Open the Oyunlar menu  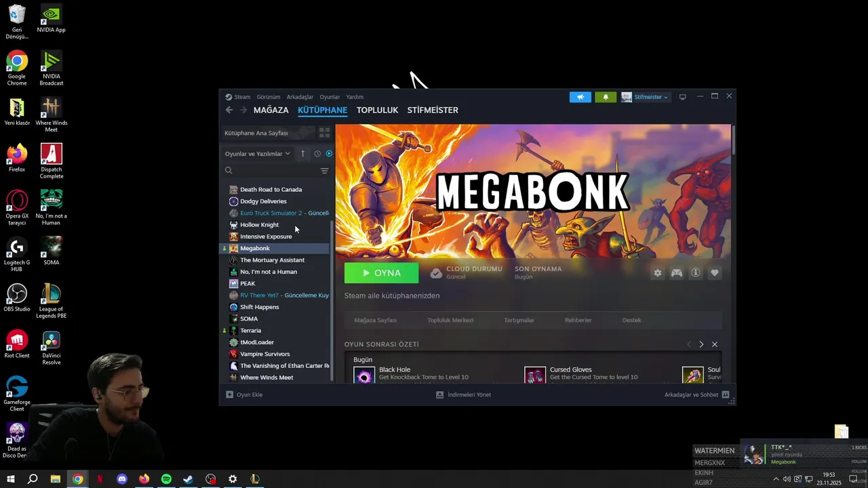330,97
